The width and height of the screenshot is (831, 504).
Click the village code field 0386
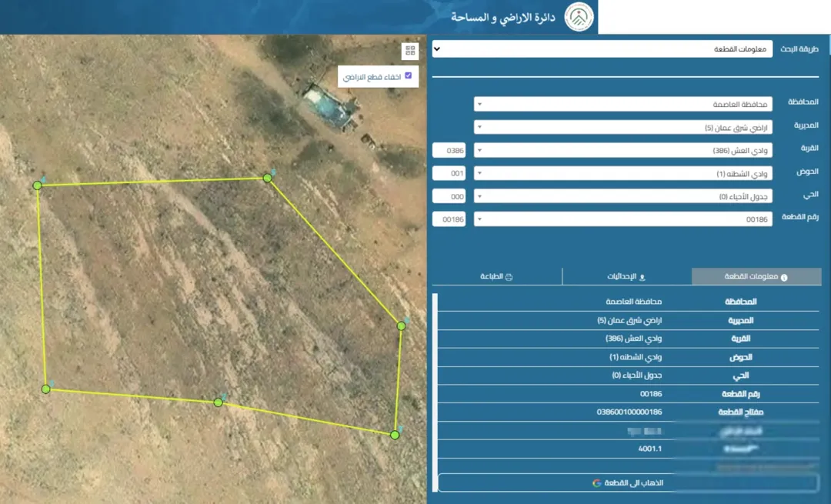(449, 151)
